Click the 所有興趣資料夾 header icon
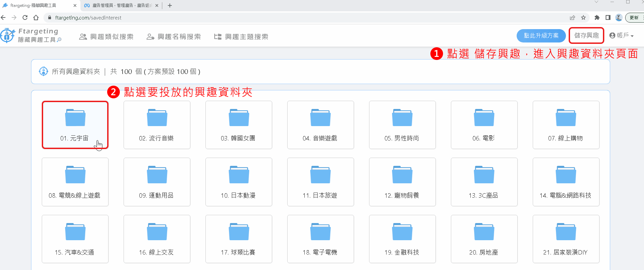644x270 pixels. pos(43,71)
